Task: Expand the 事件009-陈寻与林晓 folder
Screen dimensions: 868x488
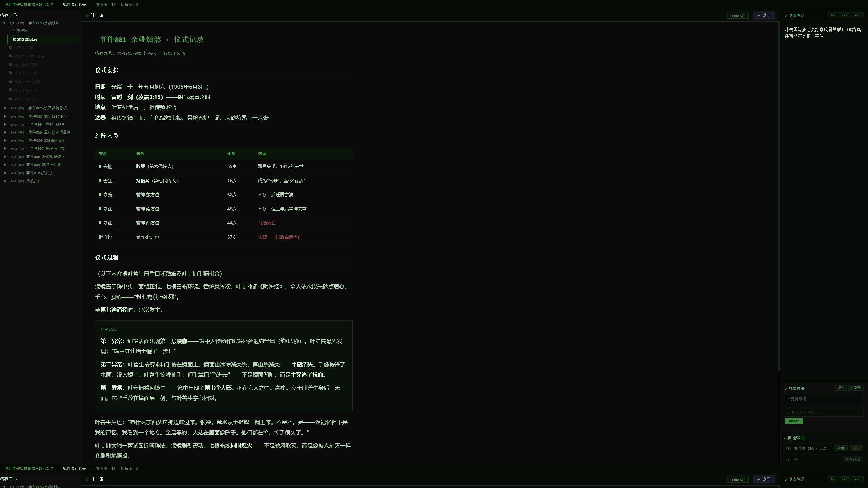Action: (x=5, y=165)
